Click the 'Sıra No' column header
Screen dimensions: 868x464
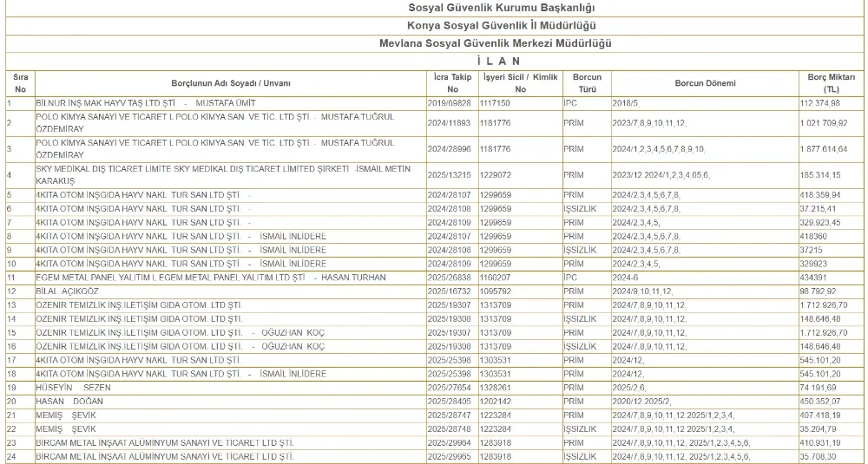coord(20,82)
